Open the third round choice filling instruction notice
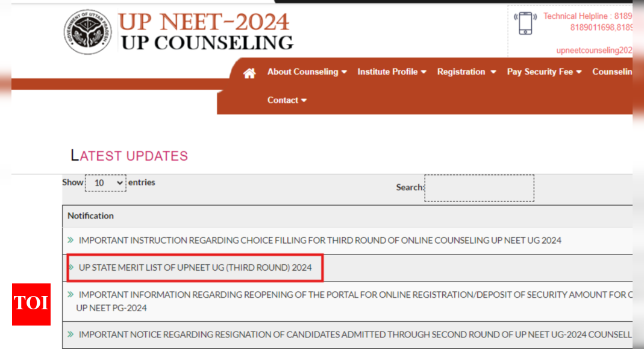The height and width of the screenshot is (349, 644). [x=320, y=240]
